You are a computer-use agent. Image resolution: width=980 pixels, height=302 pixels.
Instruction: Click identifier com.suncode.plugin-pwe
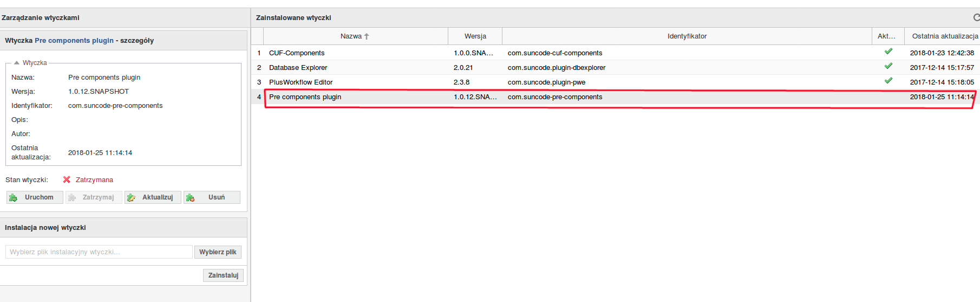pyautogui.click(x=546, y=82)
